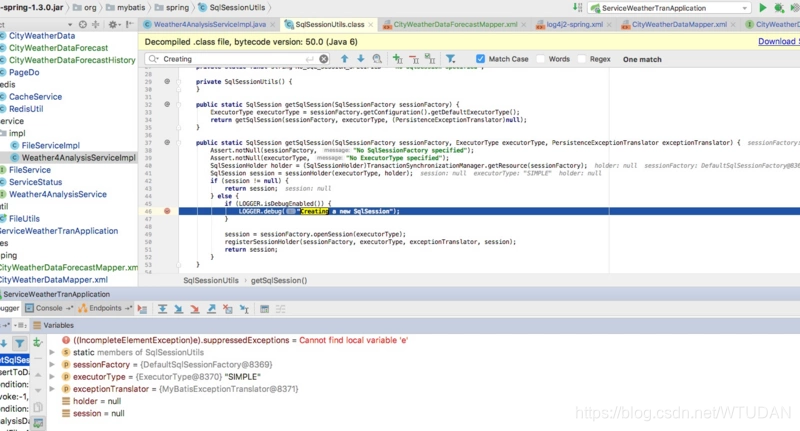Enable Words checkbox in find bar
800x431 pixels.
click(x=540, y=59)
